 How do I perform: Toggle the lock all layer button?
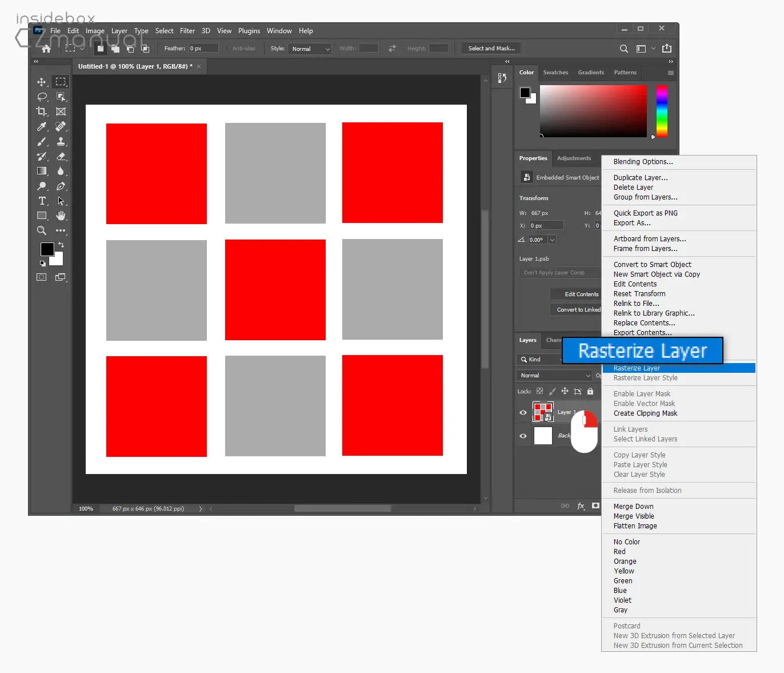[590, 391]
